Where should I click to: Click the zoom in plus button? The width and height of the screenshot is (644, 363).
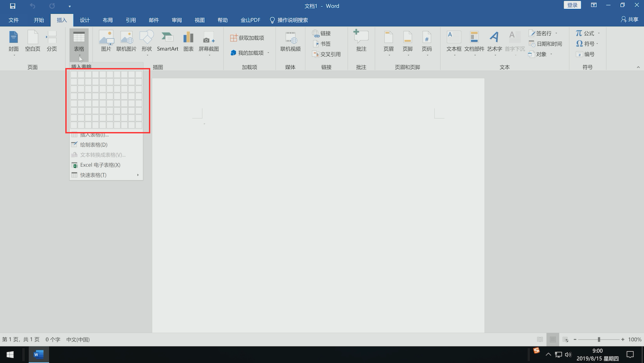point(623,340)
